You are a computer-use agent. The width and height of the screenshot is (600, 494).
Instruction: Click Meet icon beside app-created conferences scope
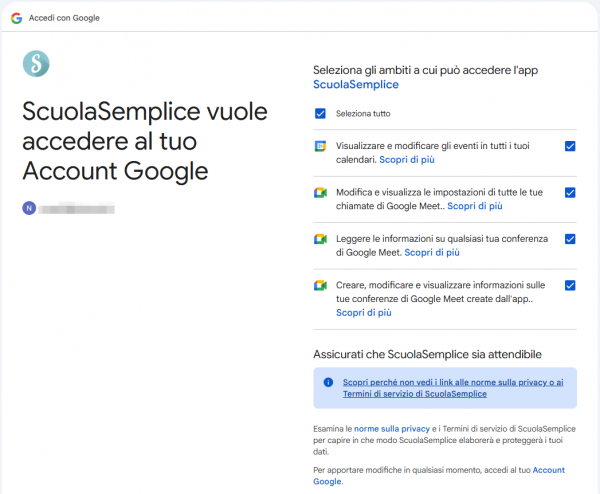tap(320, 286)
